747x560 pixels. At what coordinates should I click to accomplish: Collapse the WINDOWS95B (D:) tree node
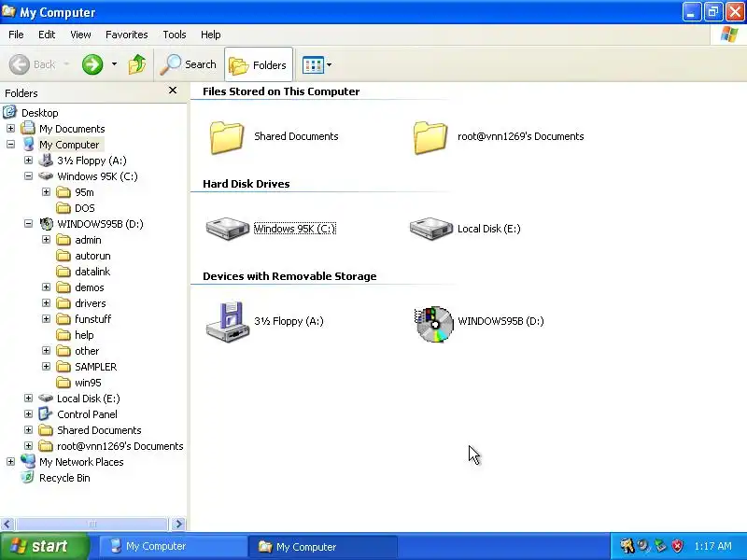coord(29,224)
